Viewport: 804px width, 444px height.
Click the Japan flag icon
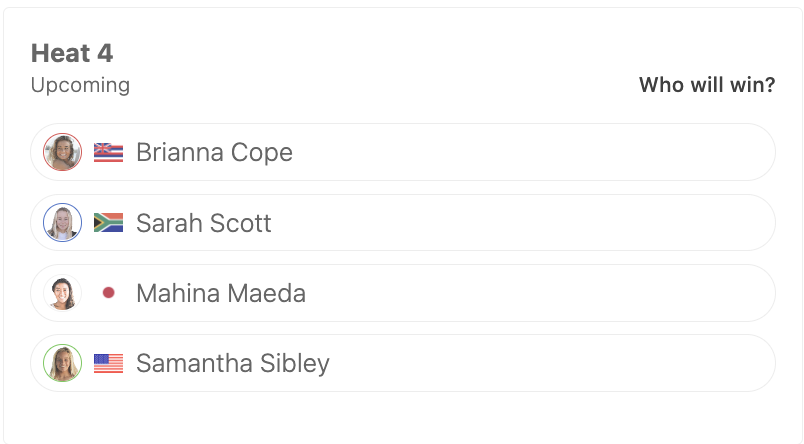click(108, 293)
